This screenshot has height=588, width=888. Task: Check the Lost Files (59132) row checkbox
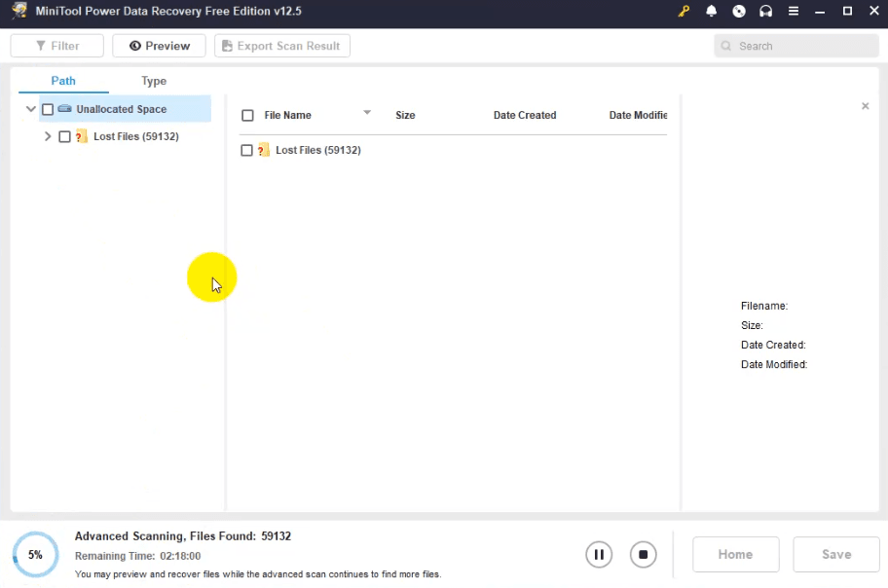click(x=246, y=150)
